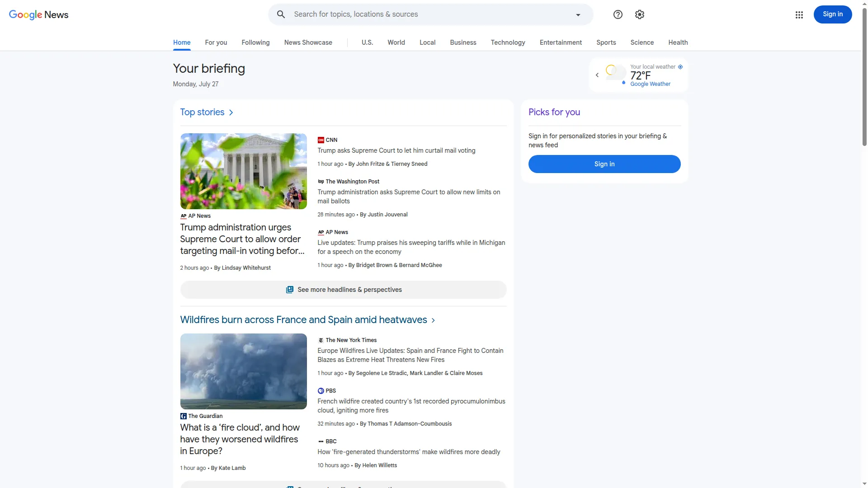Image resolution: width=868 pixels, height=488 pixels.
Task: Click the weather widget back chevron
Action: tap(597, 75)
